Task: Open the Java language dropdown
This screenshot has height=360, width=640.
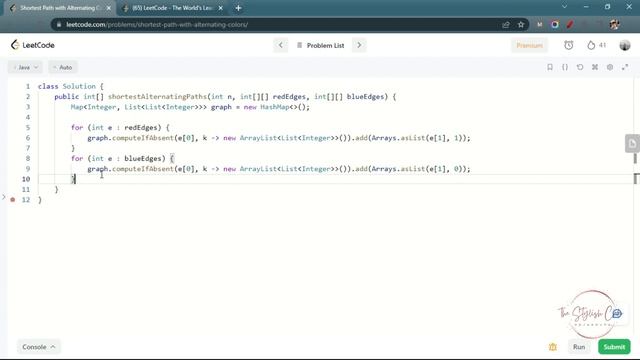Action: (25, 67)
